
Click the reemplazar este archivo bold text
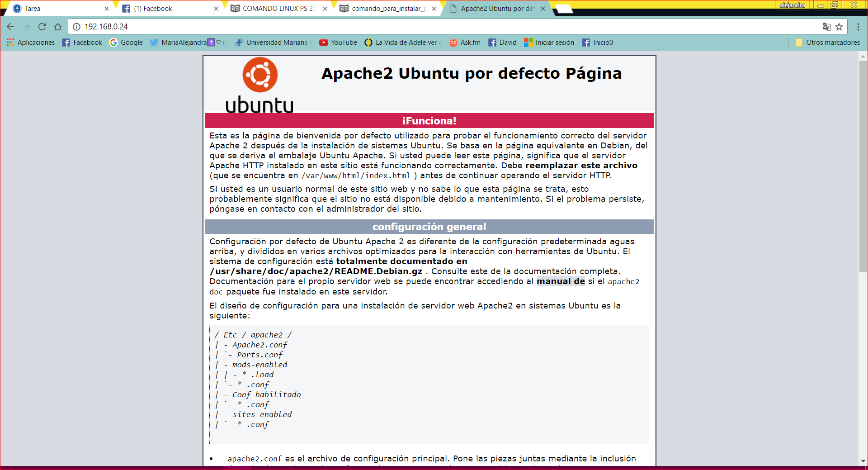[581, 166]
